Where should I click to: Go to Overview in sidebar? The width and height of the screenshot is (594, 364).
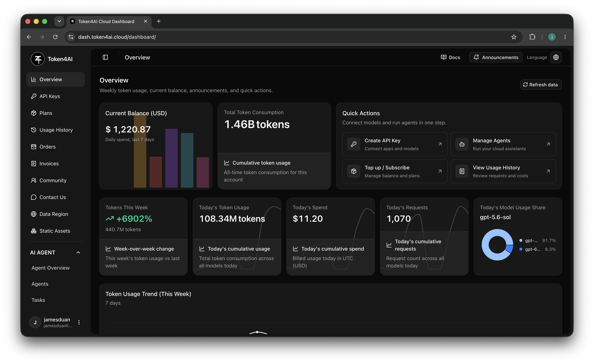pos(55,79)
